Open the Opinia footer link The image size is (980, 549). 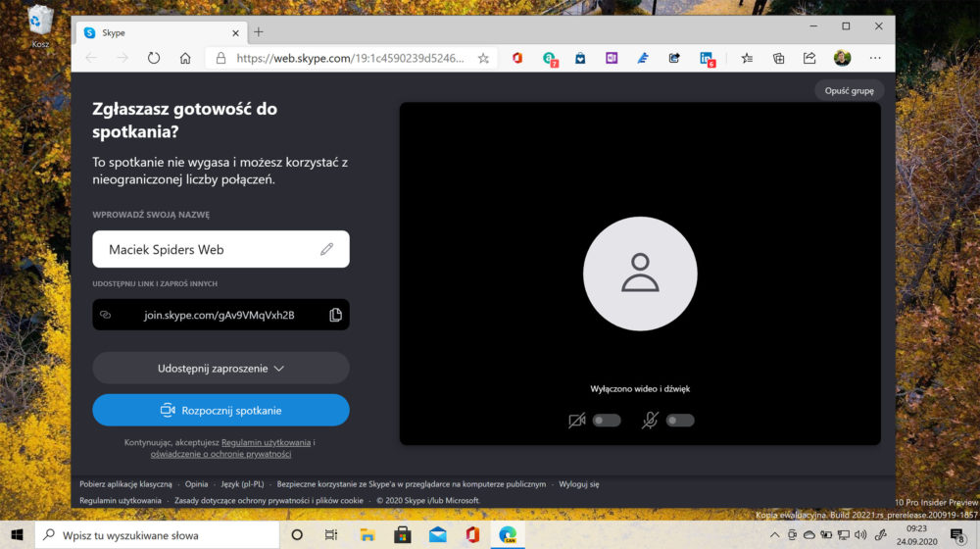tap(196, 484)
